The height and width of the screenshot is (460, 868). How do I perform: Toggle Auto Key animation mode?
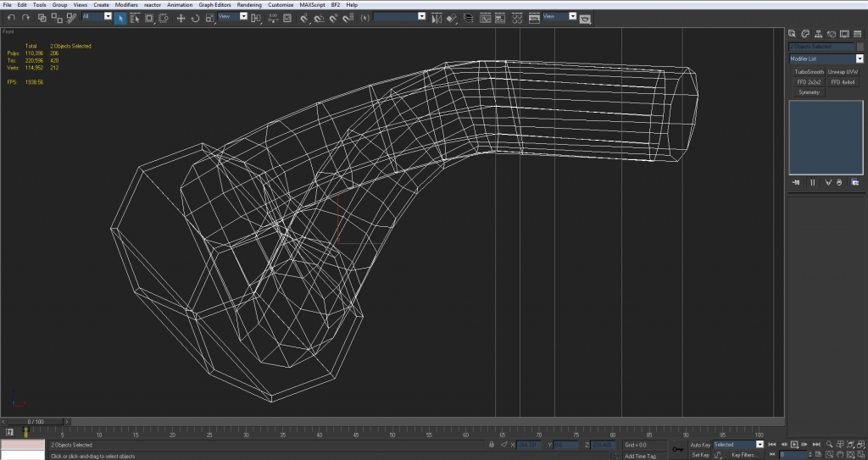pyautogui.click(x=699, y=444)
